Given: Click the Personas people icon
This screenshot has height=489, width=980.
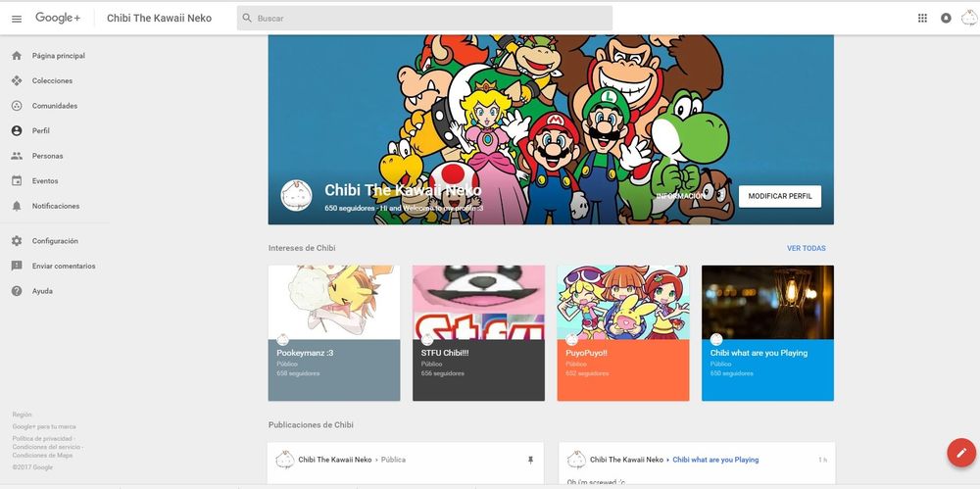Looking at the screenshot, I should click(17, 156).
